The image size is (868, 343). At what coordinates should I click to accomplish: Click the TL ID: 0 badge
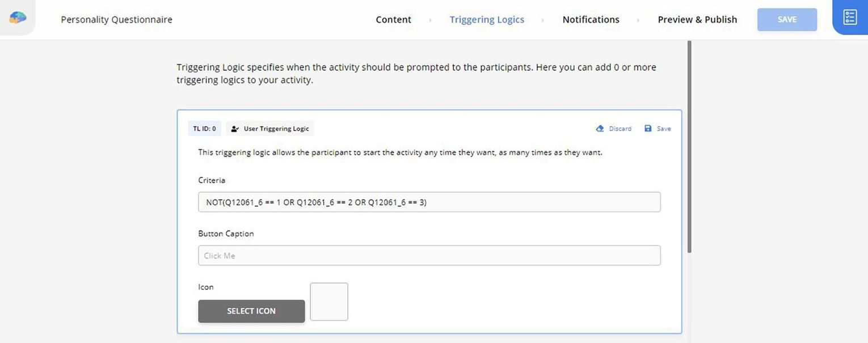[204, 129]
